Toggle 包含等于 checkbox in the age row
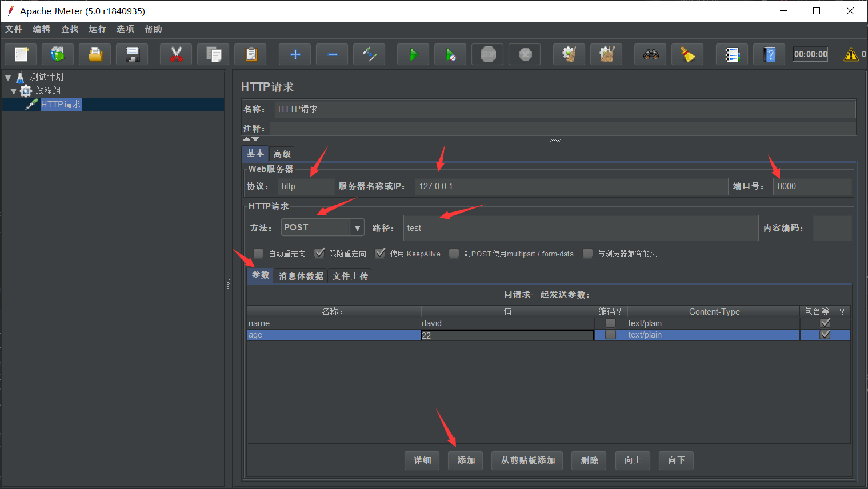The width and height of the screenshot is (868, 489). coord(825,335)
